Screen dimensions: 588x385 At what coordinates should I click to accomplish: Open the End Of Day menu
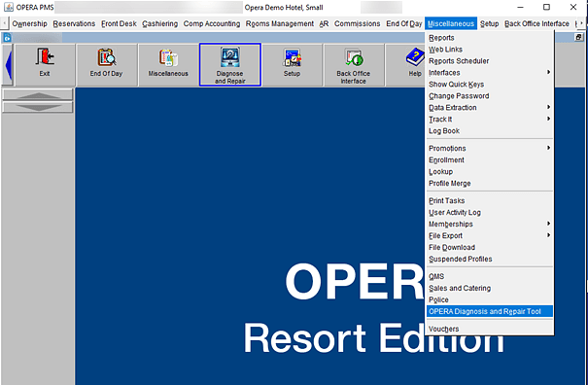click(x=404, y=23)
